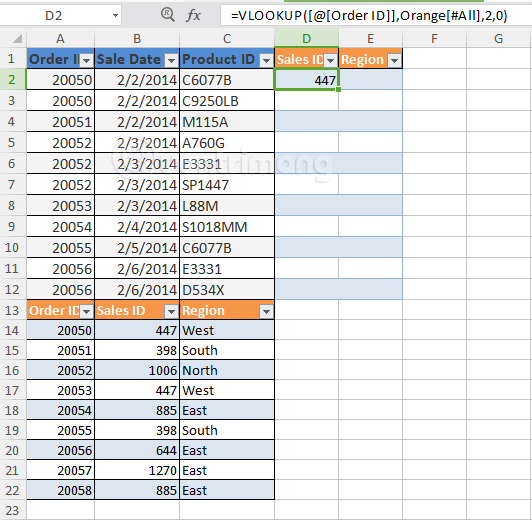532x520 pixels.
Task: Select column C header
Action: [227, 38]
